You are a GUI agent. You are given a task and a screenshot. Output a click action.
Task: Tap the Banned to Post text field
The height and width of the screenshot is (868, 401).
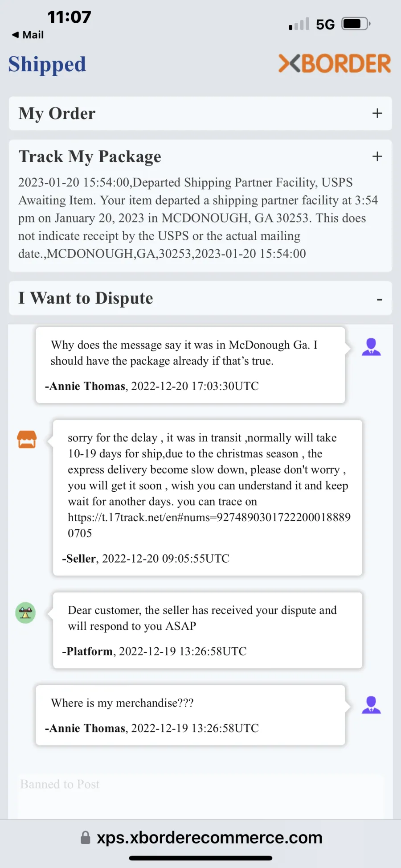click(200, 796)
